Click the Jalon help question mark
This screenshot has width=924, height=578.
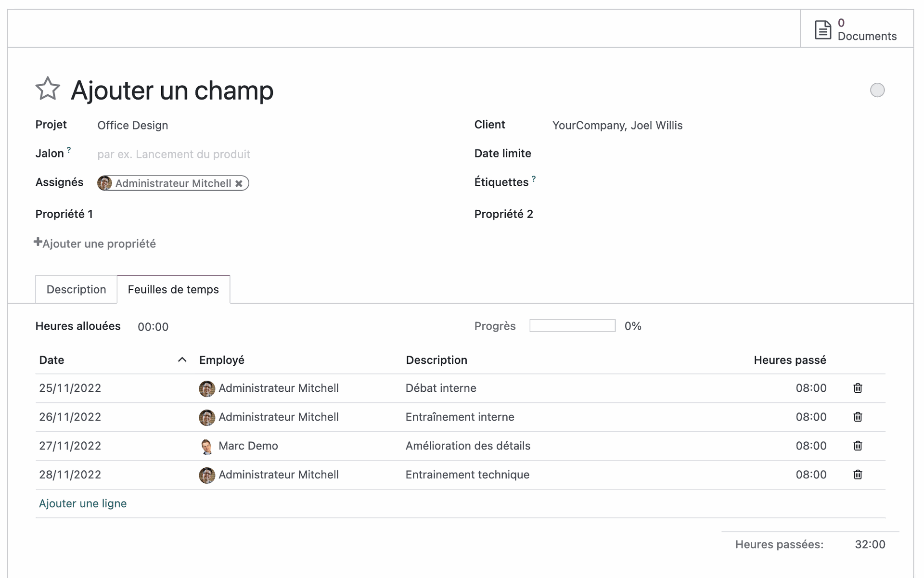(69, 150)
